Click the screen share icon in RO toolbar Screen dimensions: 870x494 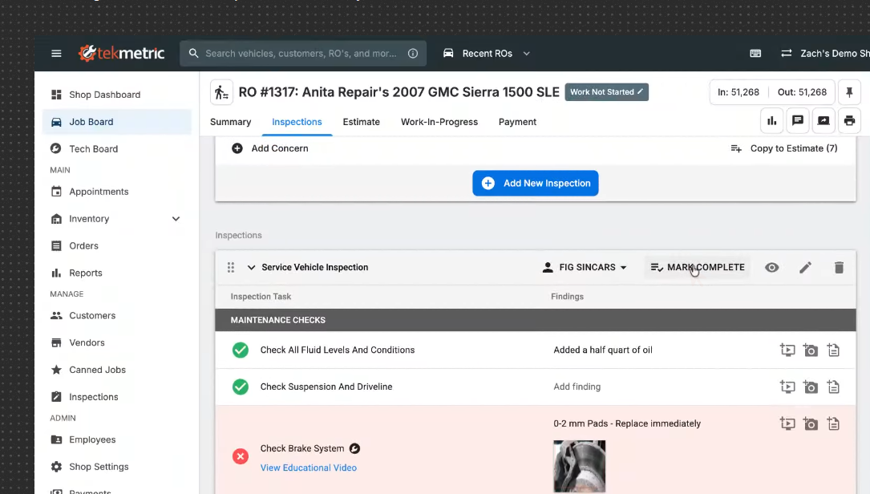click(823, 120)
